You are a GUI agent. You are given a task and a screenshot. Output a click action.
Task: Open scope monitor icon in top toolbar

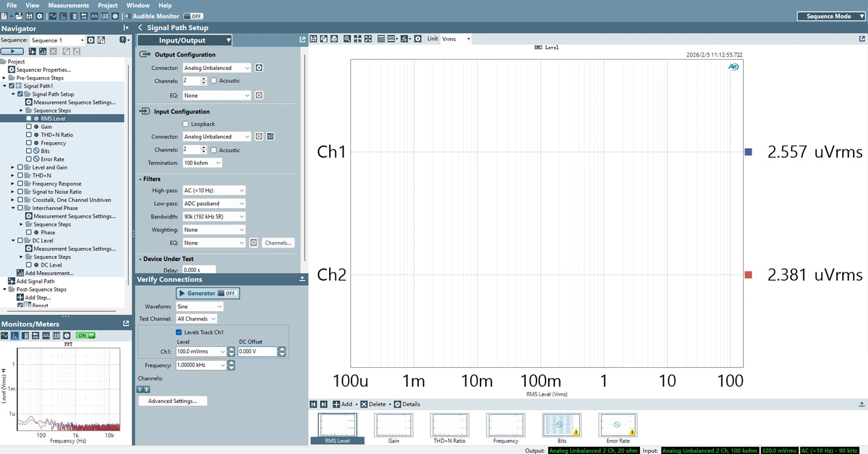52,16
